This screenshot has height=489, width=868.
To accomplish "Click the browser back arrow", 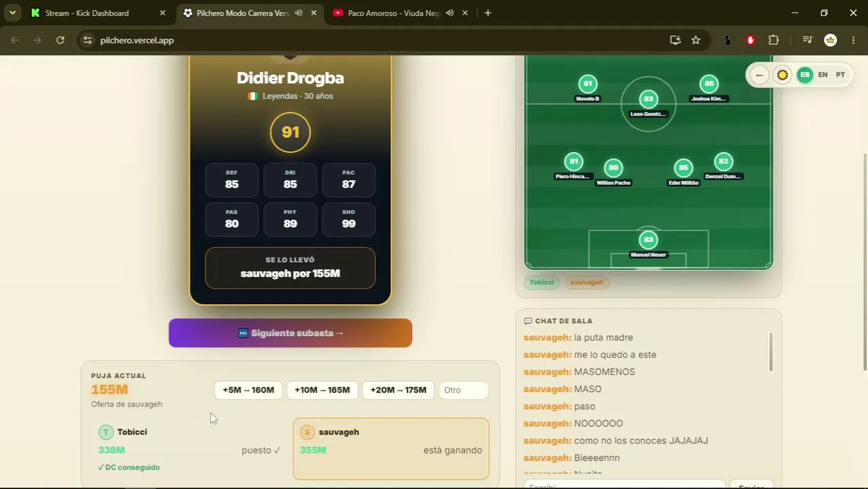I will 15,40.
